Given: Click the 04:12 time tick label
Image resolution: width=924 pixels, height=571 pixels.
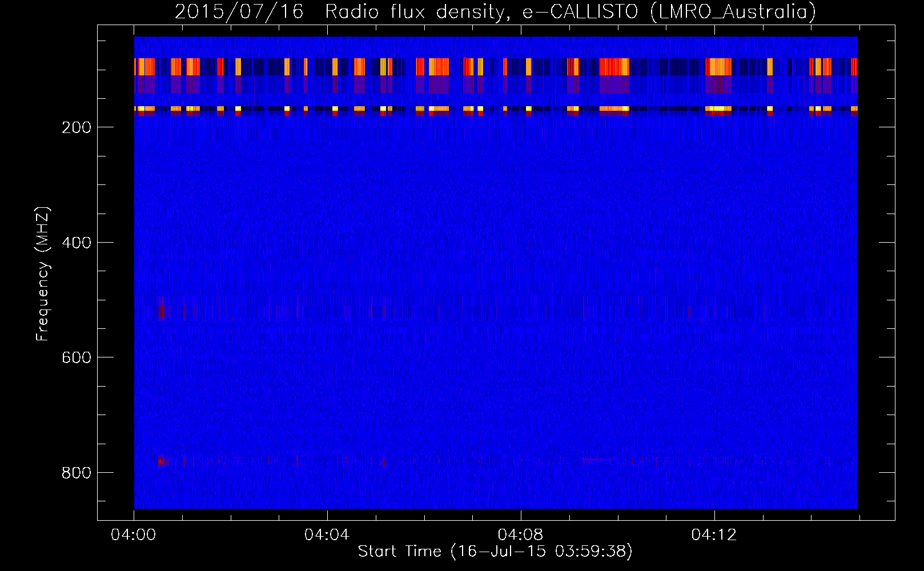Looking at the screenshot, I should click(714, 535).
